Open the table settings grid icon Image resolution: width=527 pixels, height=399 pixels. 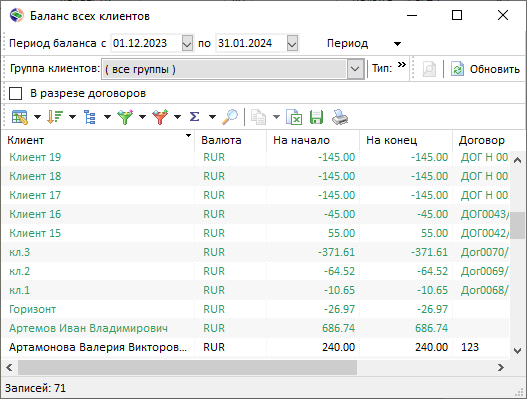pyautogui.click(x=20, y=117)
